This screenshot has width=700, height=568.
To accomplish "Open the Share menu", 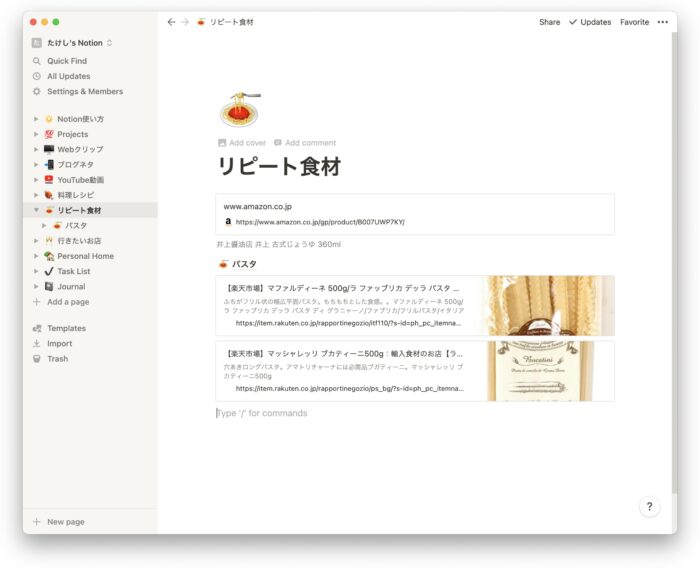I will pos(549,22).
